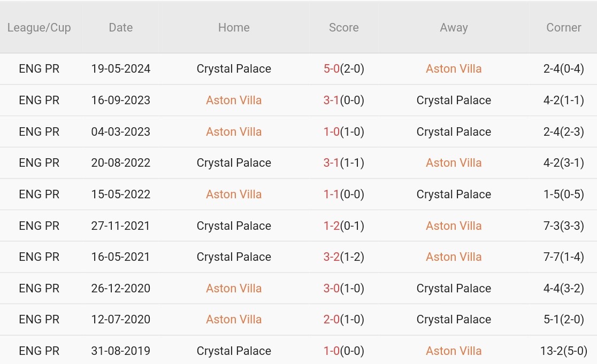
Task: Click the Corner column header
Action: (563, 28)
